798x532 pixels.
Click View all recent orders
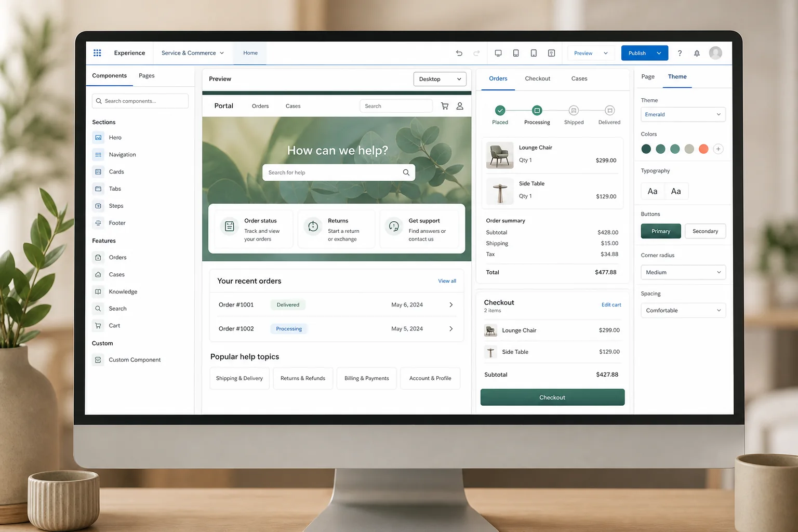tap(447, 281)
